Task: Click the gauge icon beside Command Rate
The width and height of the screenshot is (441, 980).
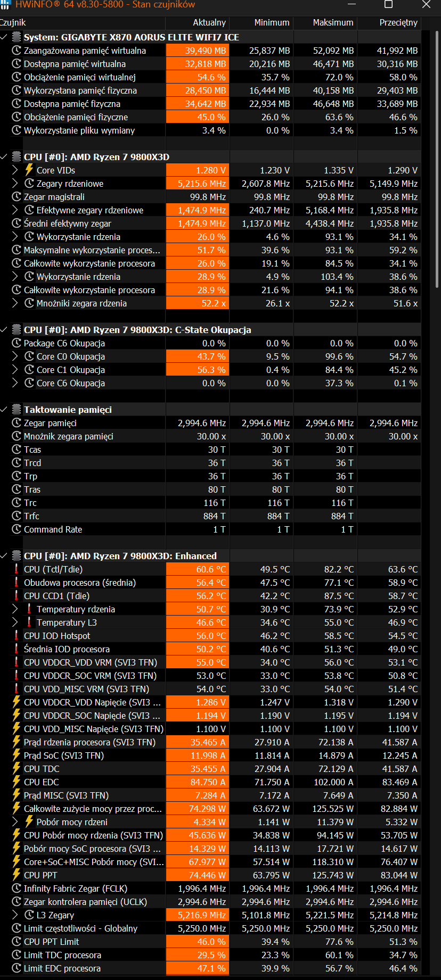Action: pyautogui.click(x=17, y=529)
